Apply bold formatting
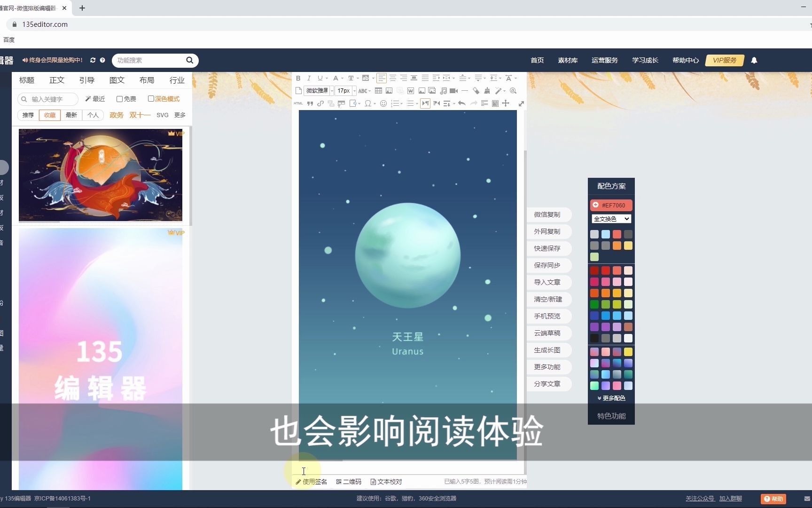 pyautogui.click(x=298, y=78)
